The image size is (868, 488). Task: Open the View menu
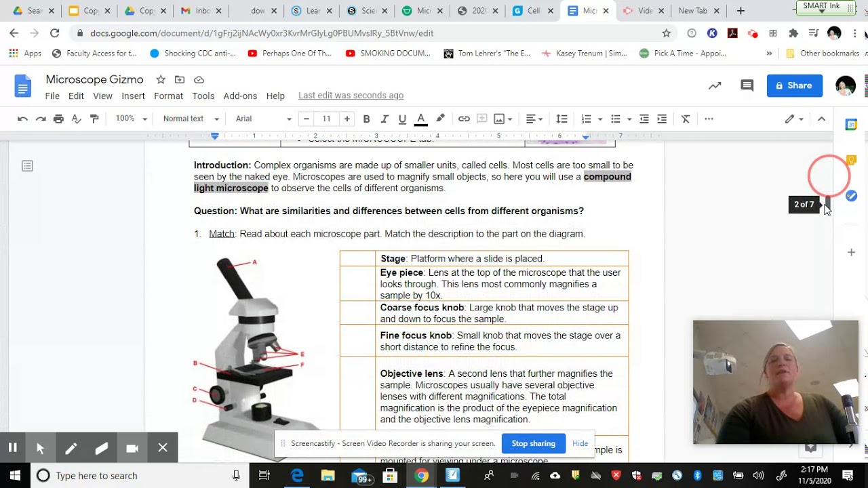(102, 96)
